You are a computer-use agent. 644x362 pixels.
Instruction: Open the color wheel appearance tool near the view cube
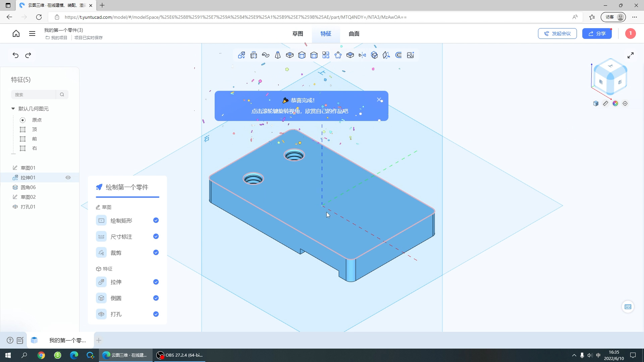[x=615, y=104]
